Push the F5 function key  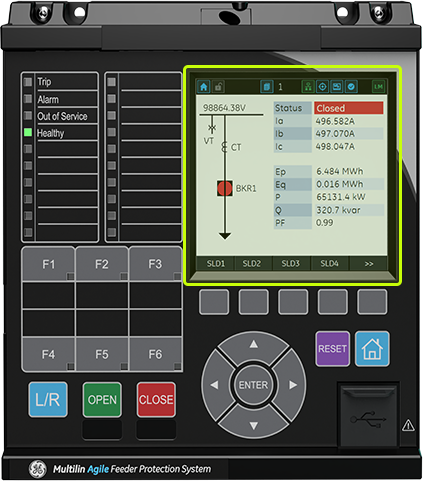click(x=102, y=354)
